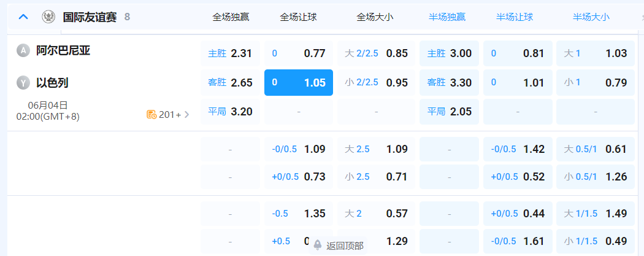Pick 小 2.5 at 0.71
The image size is (644, 256).
[376, 177]
